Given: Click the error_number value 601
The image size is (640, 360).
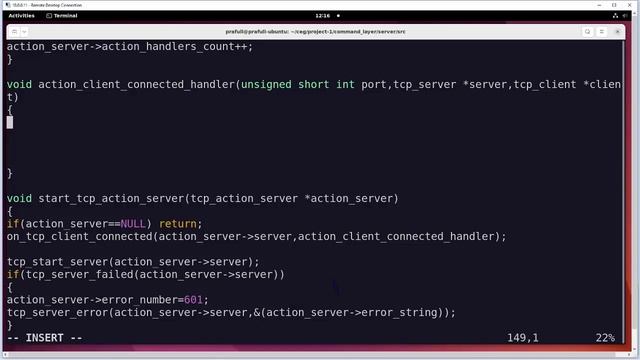Looking at the screenshot, I should coord(193,300).
